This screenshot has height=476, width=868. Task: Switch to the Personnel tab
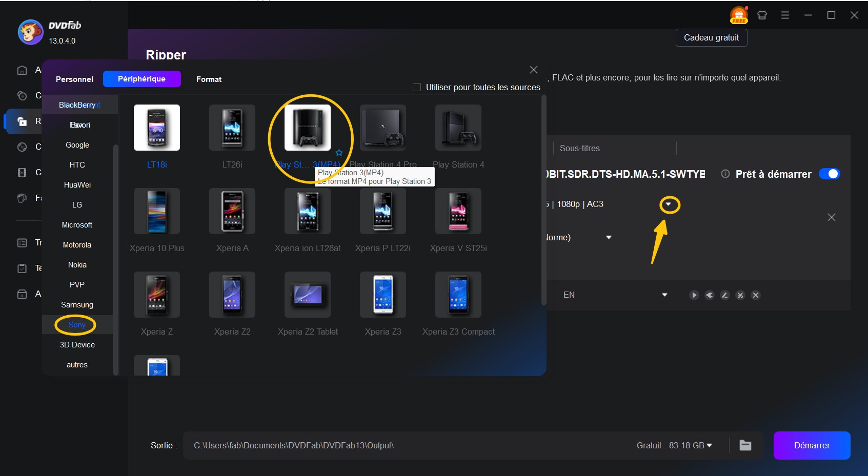coord(74,79)
